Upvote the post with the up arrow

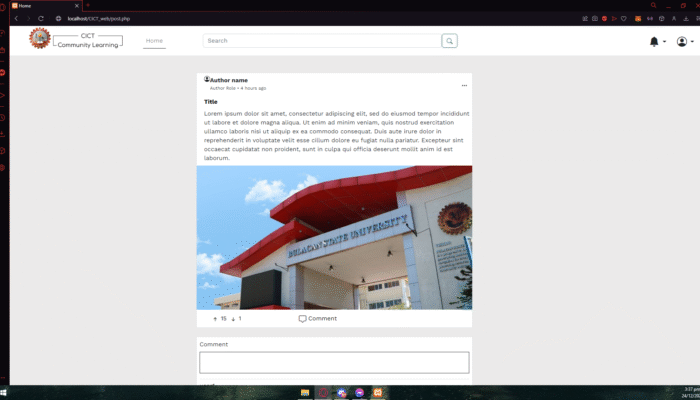click(x=215, y=319)
